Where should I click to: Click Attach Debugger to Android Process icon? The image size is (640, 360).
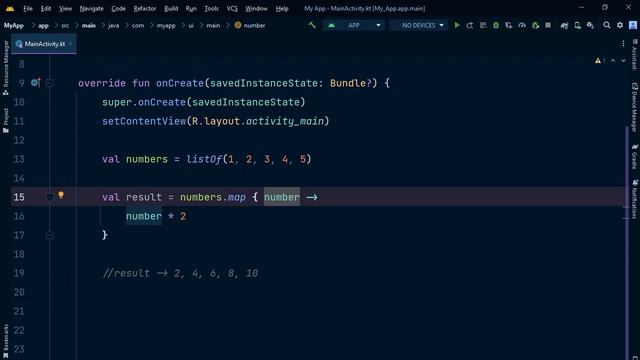(x=535, y=25)
